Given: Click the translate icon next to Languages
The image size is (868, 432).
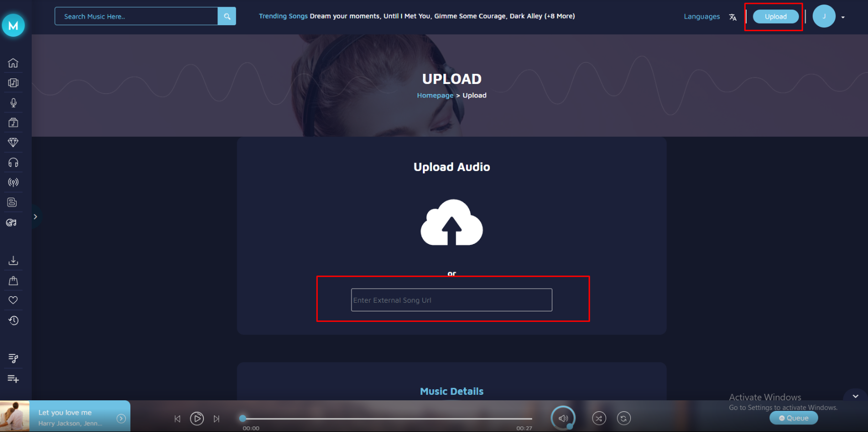Looking at the screenshot, I should point(733,17).
